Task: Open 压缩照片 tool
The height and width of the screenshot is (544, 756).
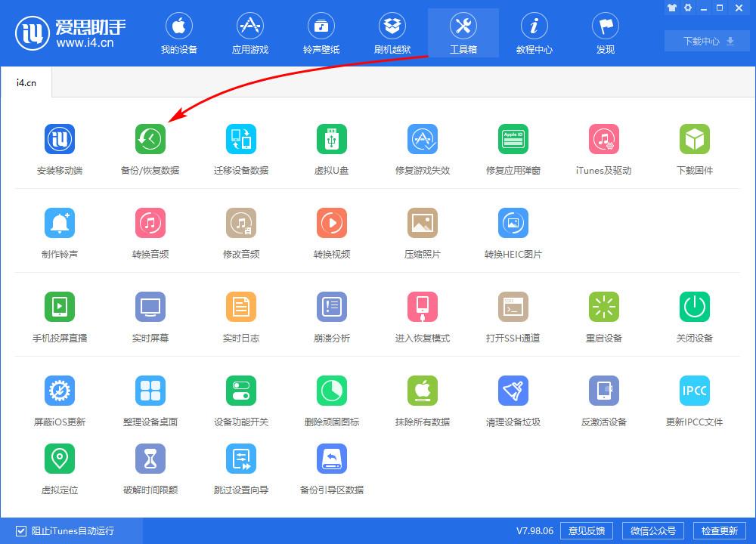Action: click(423, 223)
